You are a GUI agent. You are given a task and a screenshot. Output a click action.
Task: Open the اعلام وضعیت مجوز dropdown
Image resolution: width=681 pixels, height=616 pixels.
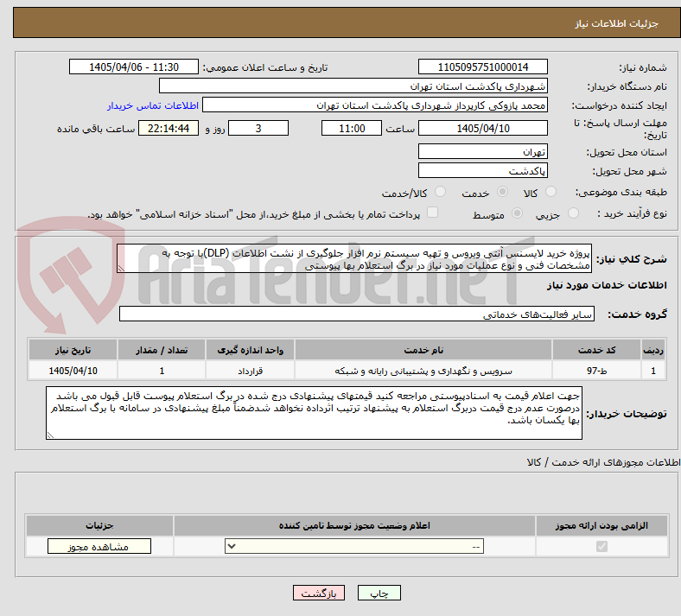coord(354,547)
